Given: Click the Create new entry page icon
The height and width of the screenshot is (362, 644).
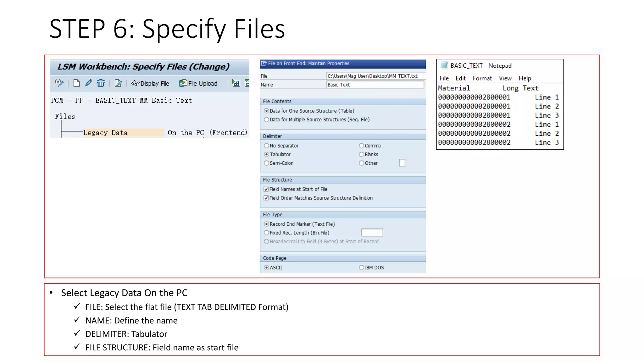Looking at the screenshot, I should (76, 83).
